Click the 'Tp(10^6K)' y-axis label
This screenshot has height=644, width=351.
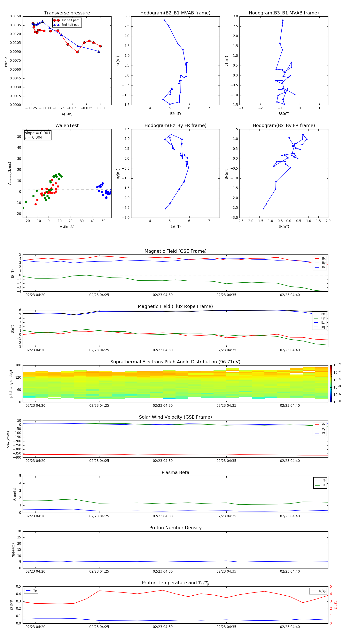tap(11, 605)
